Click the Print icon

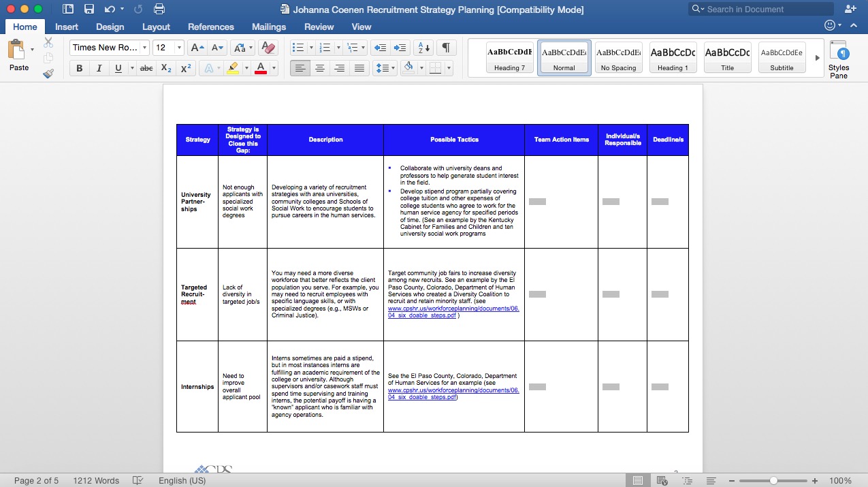pos(159,10)
